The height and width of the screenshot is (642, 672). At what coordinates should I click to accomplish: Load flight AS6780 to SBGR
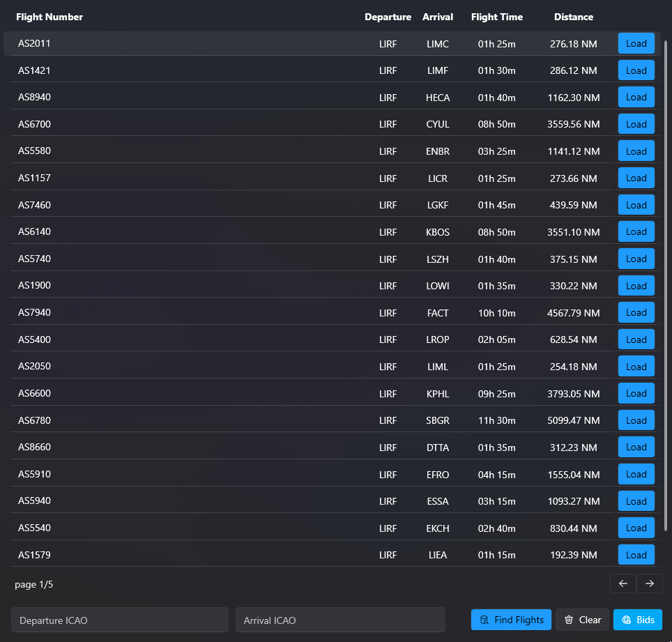[636, 420]
